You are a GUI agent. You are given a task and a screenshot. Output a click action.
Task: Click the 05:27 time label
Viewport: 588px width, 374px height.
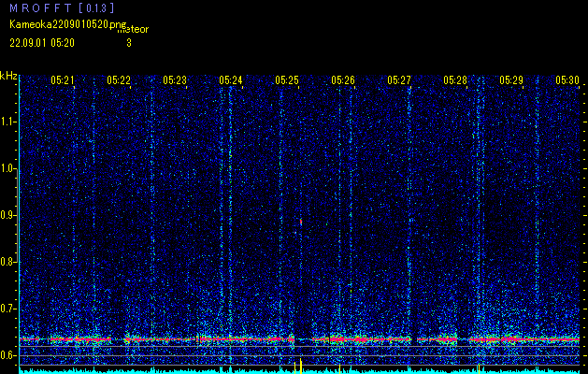click(x=399, y=80)
